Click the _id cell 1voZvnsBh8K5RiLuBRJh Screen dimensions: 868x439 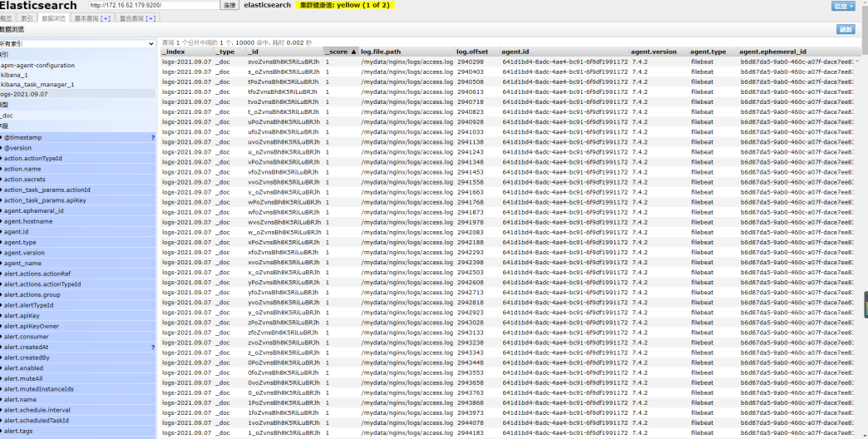[284, 423]
